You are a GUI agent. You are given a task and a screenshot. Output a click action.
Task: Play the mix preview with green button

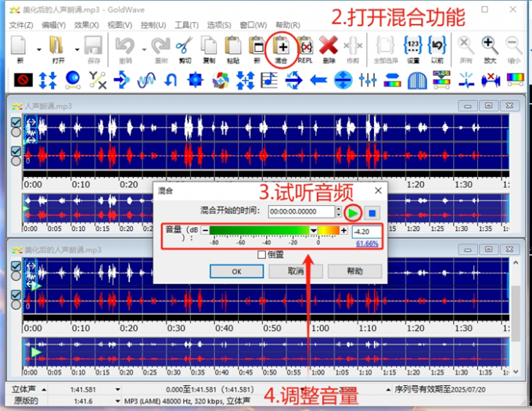tap(353, 213)
